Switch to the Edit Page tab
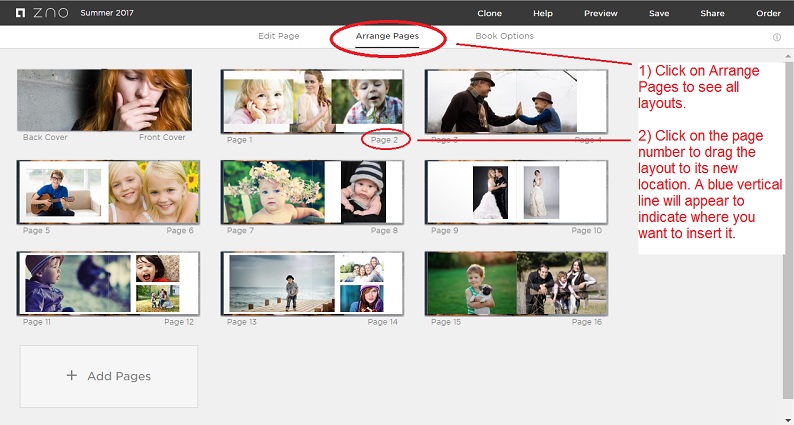Screen dimensions: 794x425 tap(279, 36)
